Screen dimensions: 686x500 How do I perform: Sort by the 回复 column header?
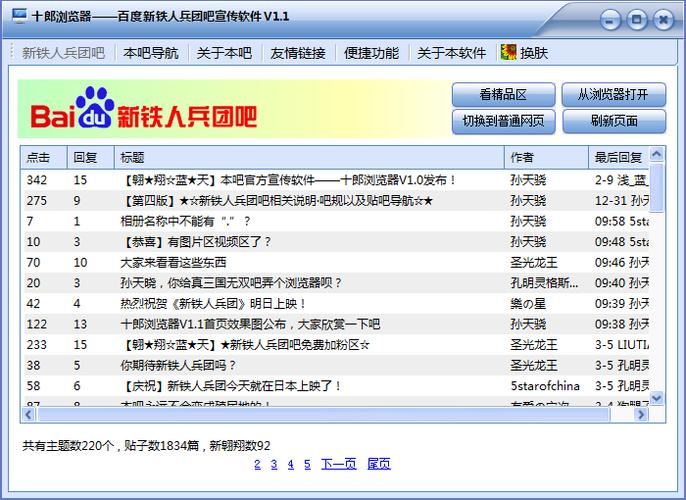[x=90, y=157]
